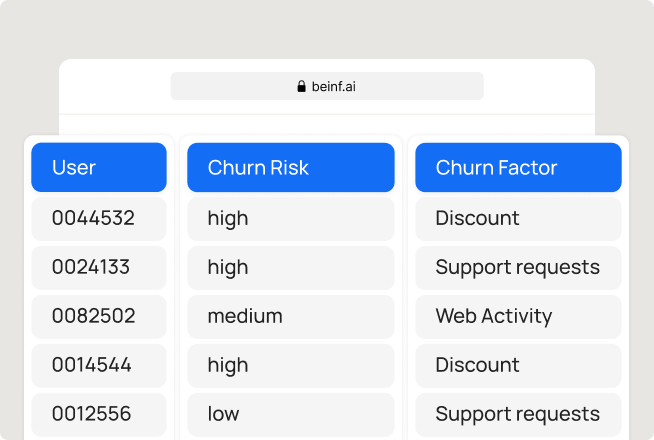Pick user 0012556 row cell
This screenshot has width=654, height=440.
[x=99, y=414]
